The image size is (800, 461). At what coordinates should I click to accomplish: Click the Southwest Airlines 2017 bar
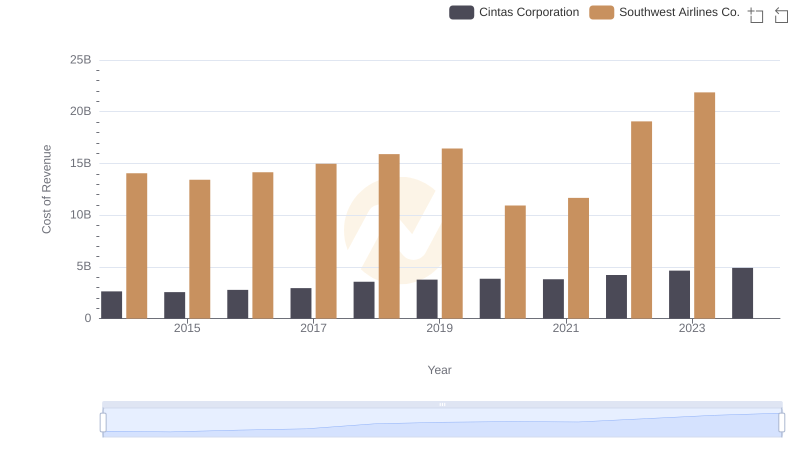click(326, 241)
